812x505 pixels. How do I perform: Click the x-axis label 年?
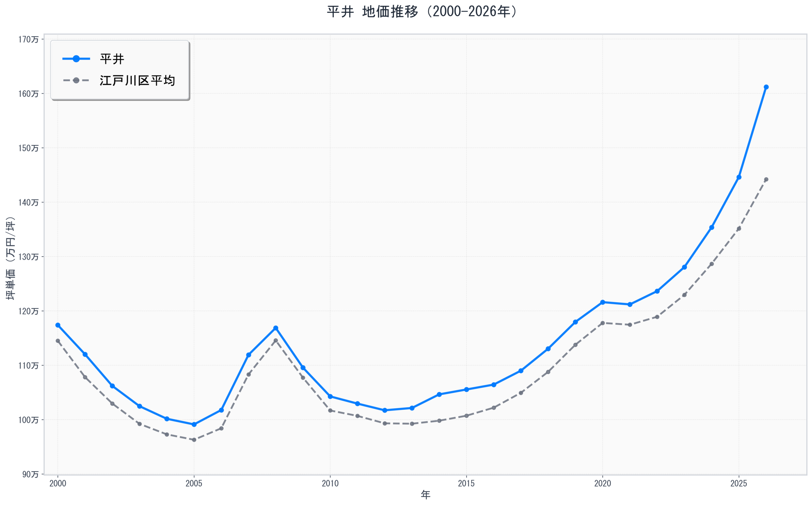[425, 495]
